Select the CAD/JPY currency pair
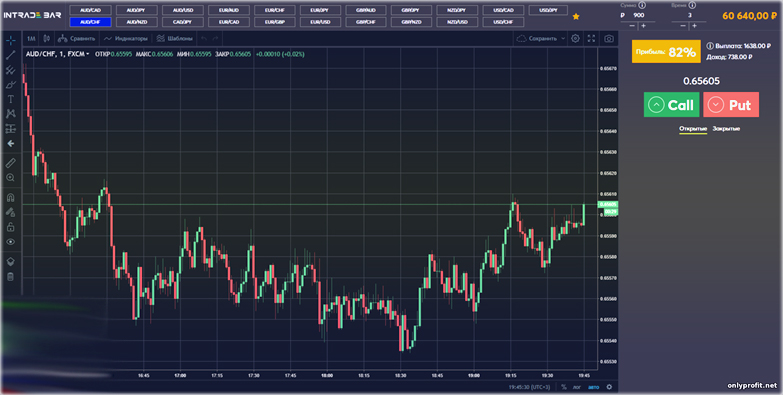The width and height of the screenshot is (783, 395). (183, 22)
